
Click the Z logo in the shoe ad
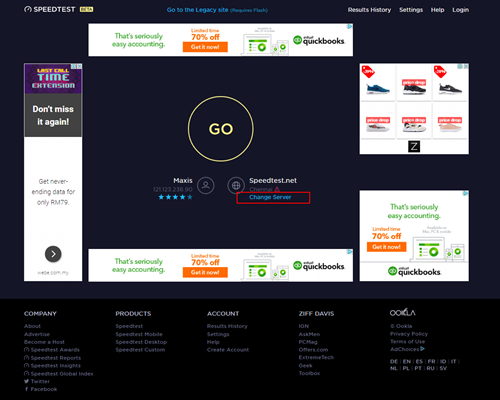(414, 146)
